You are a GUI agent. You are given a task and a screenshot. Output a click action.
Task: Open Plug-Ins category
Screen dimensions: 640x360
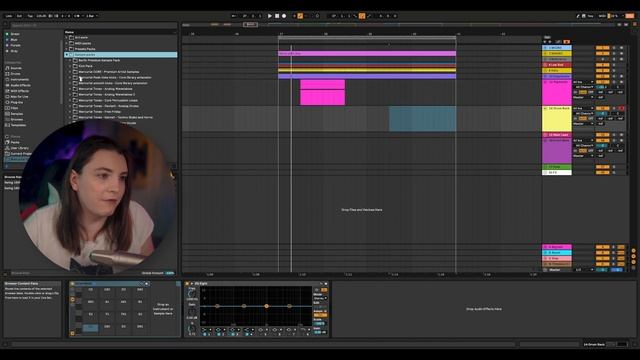(17, 102)
